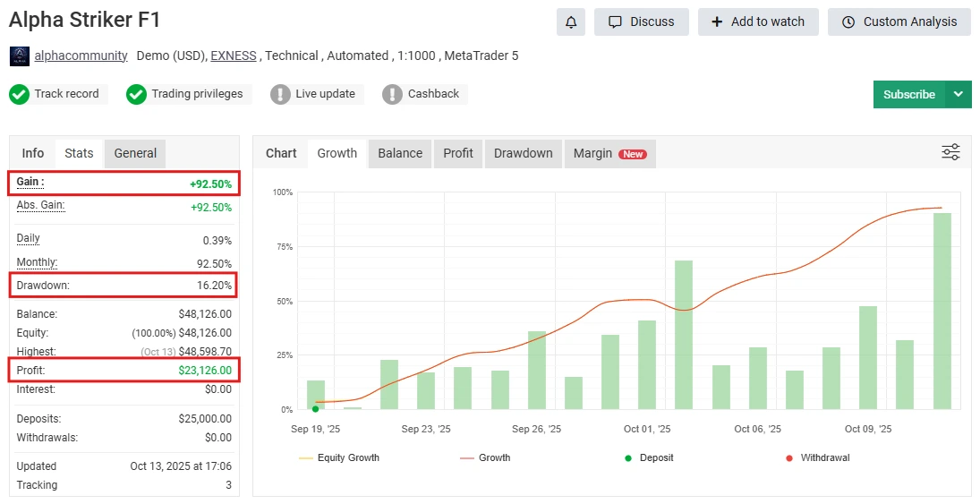Viewport: 980px width, 504px height.
Task: Open the General tab
Action: point(135,153)
